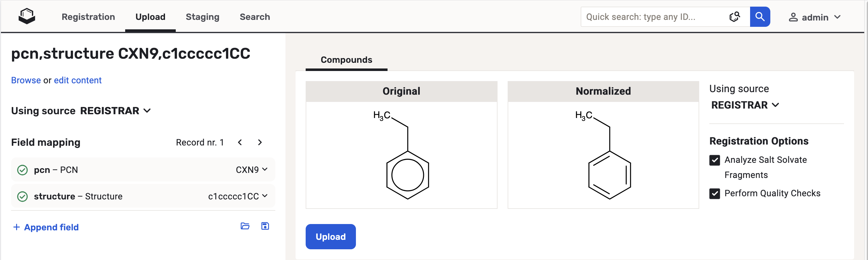Screen dimensions: 868x260
Task: Open the Registration tab
Action: point(88,17)
